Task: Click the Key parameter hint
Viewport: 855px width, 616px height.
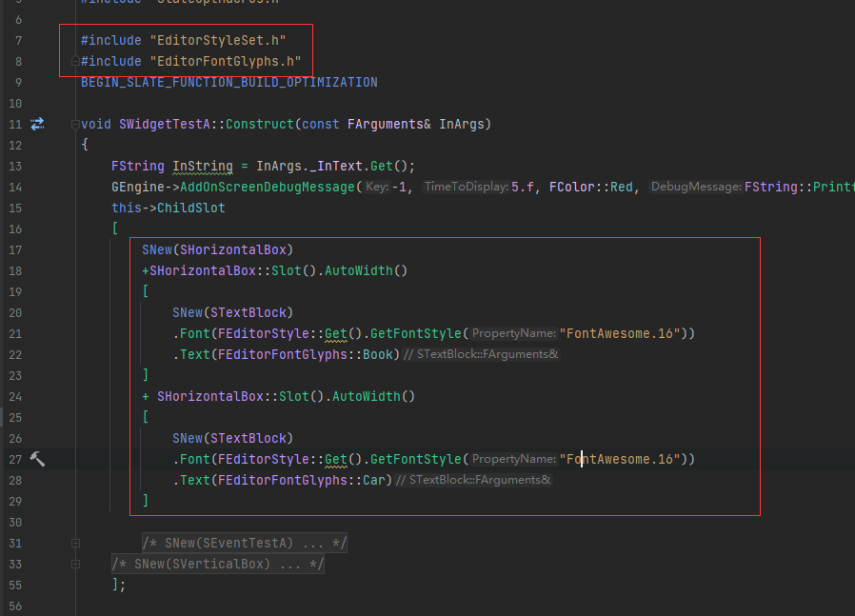Action: 377,187
